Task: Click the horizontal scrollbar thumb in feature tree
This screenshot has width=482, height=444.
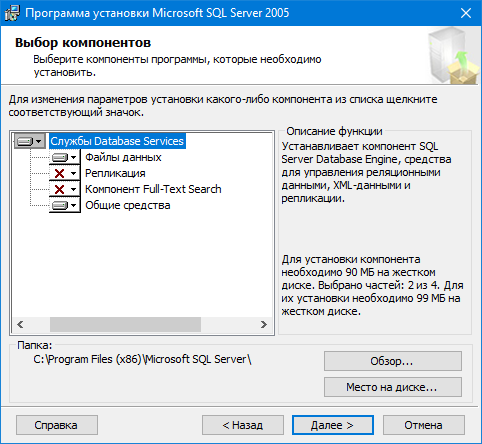Action: click(125, 324)
